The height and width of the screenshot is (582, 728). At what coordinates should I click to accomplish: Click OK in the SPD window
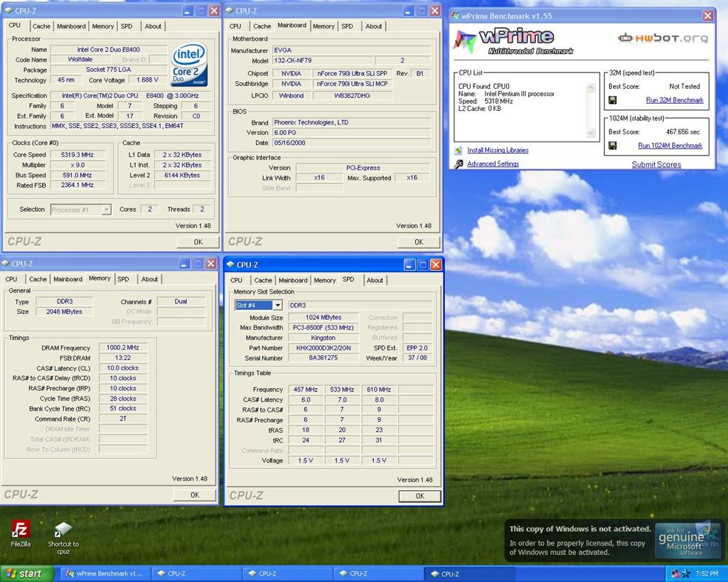419,496
